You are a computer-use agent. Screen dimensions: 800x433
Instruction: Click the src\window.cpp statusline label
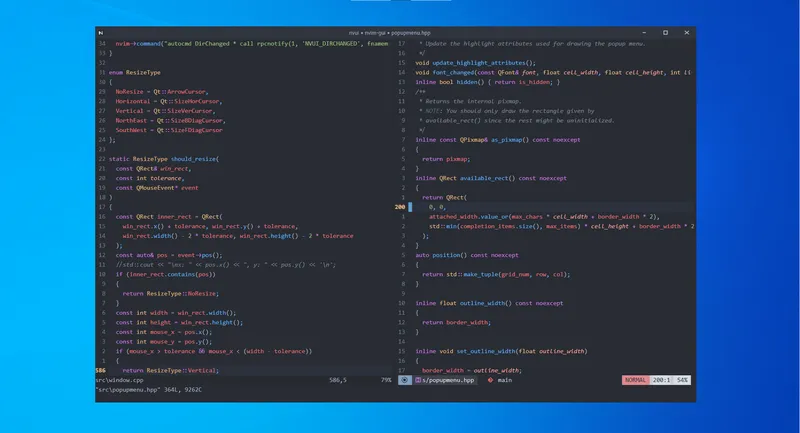[119, 380]
